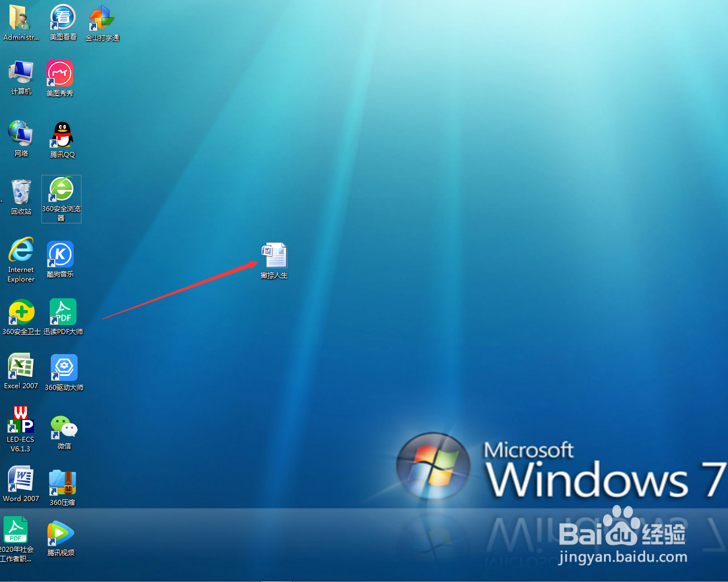Select the 计算机 desktop icon
The width and height of the screenshot is (728, 582).
click(x=21, y=72)
